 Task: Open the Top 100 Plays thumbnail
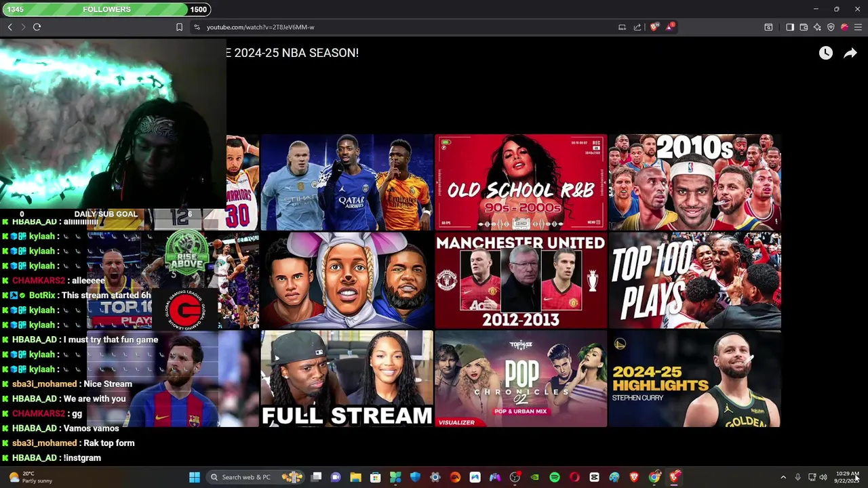(694, 281)
